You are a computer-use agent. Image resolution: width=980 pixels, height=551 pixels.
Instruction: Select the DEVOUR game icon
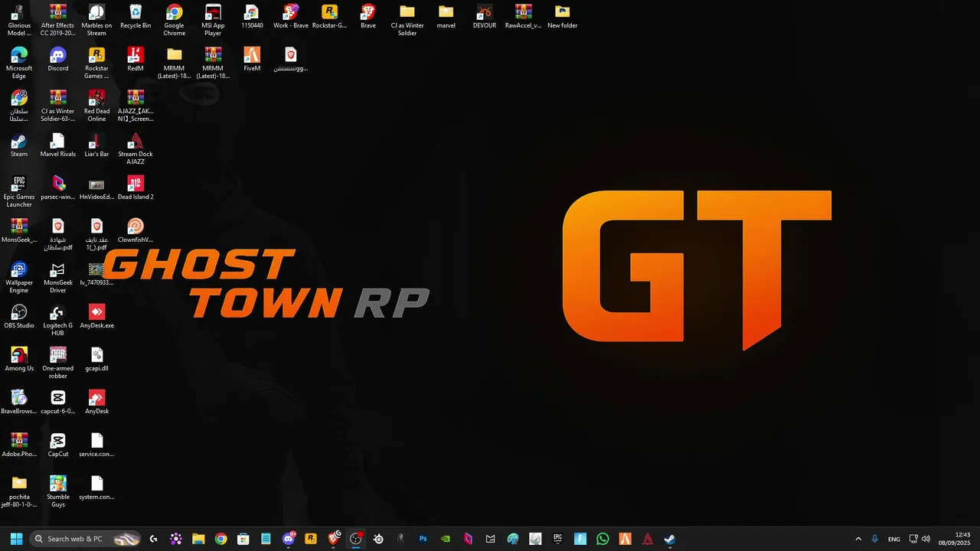click(485, 17)
